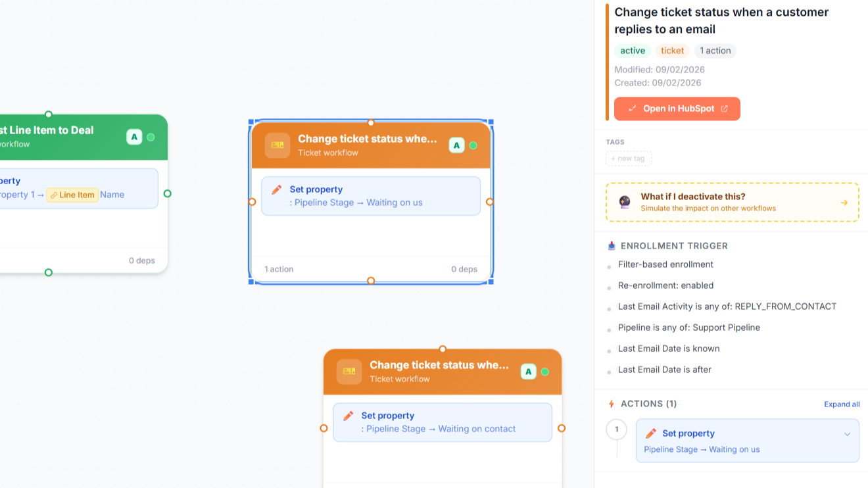Click the '+ new tag' field
This screenshot has width=868, height=488.
pyautogui.click(x=629, y=159)
